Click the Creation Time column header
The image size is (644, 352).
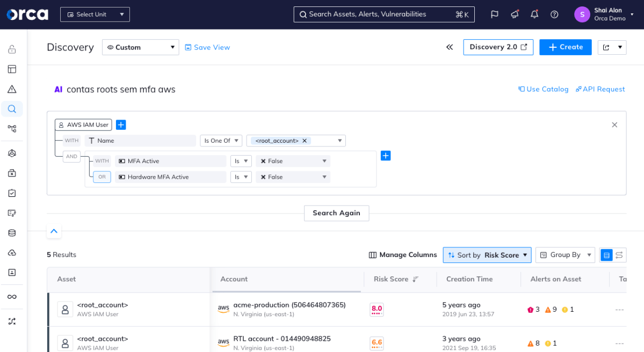(x=469, y=280)
